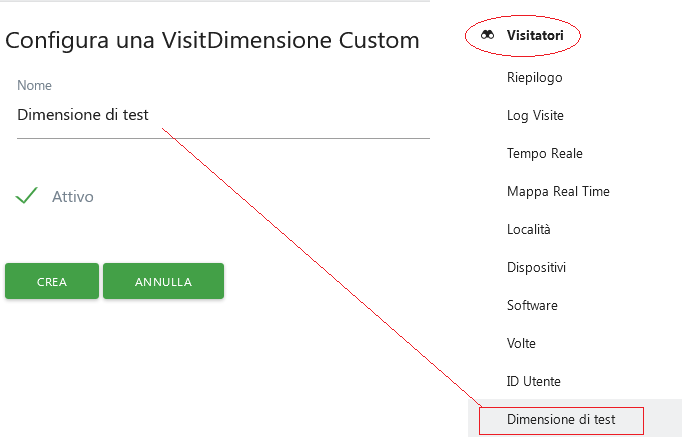
Task: Click the Volte menu item
Action: (x=521, y=343)
